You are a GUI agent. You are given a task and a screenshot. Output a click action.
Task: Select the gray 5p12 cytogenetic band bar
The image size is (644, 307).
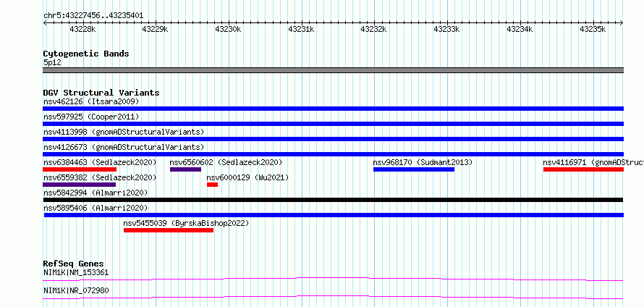(334, 70)
